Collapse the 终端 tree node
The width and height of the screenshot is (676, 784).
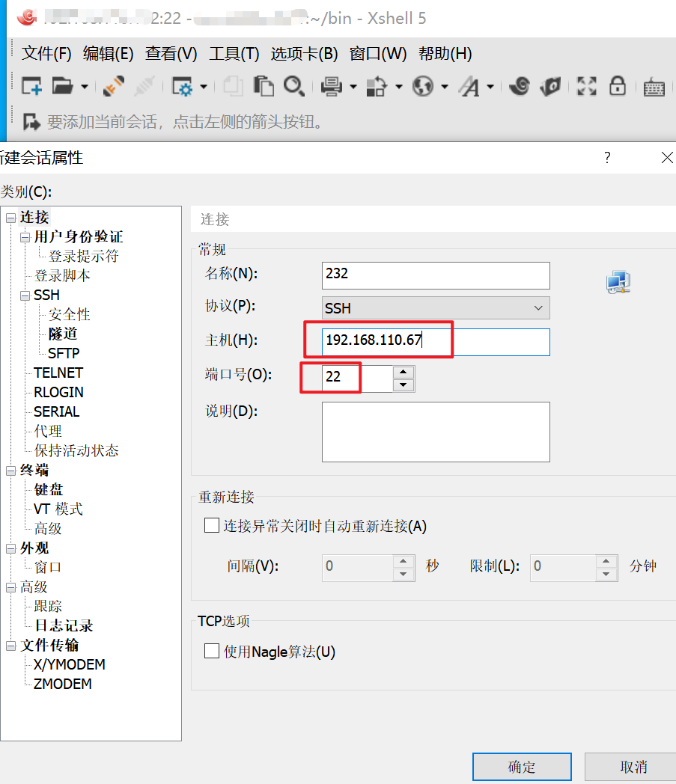point(10,471)
